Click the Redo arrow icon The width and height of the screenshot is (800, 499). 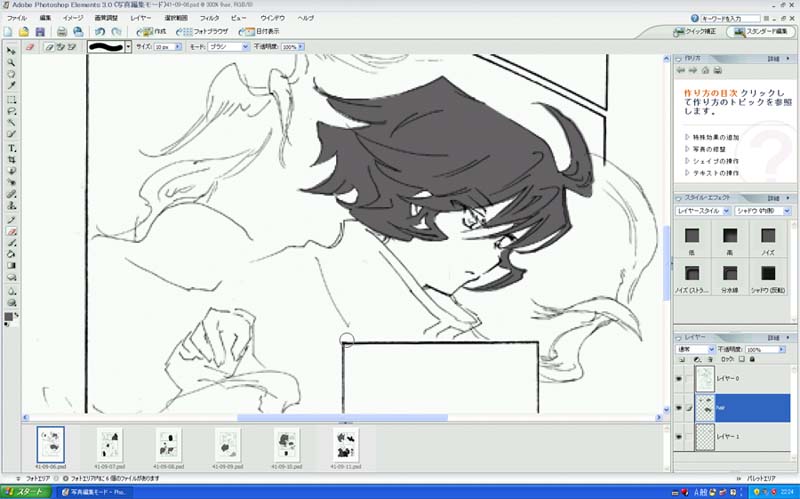pyautogui.click(x=116, y=32)
